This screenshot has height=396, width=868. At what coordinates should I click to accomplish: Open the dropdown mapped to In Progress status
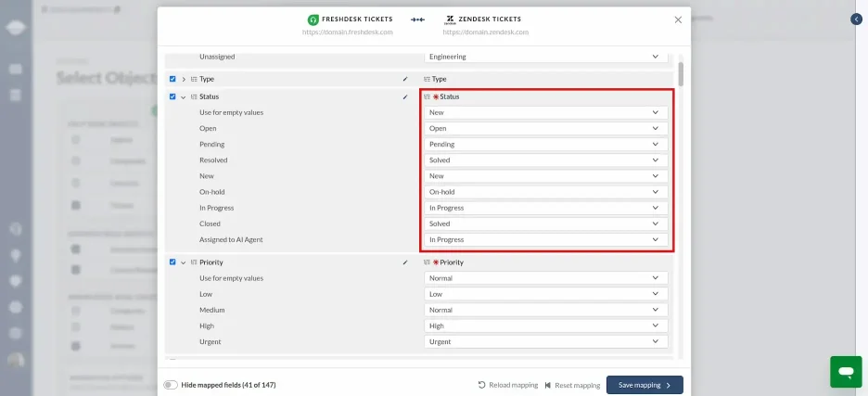pyautogui.click(x=546, y=208)
